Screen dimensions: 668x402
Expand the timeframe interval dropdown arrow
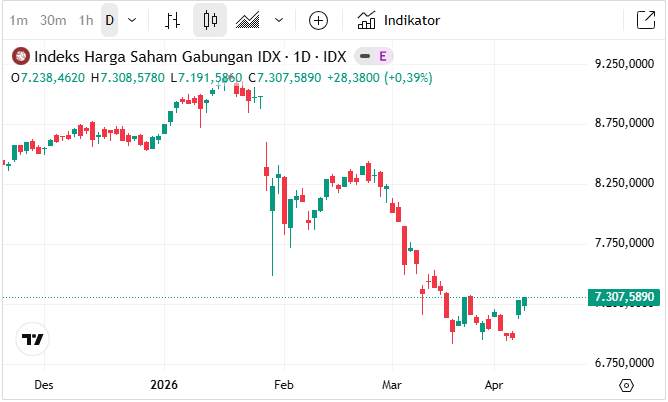[133, 20]
